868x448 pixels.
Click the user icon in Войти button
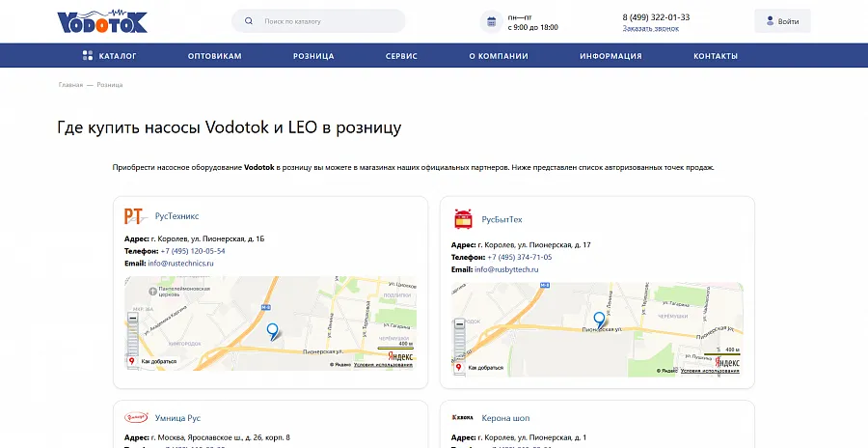(x=770, y=21)
